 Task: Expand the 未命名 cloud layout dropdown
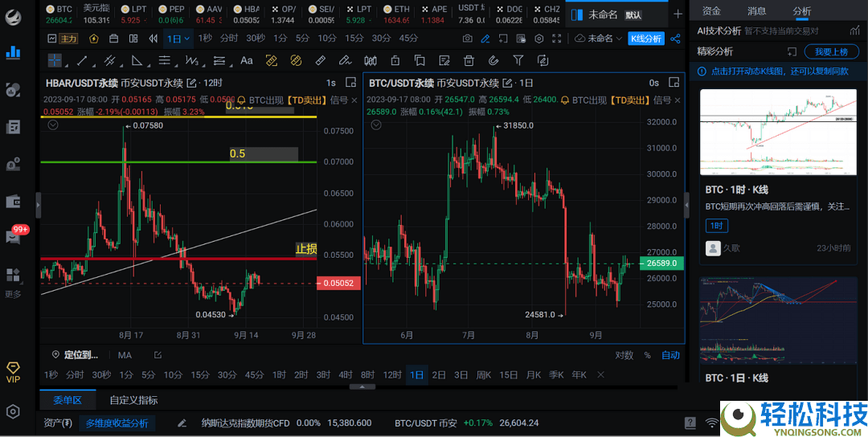(x=600, y=39)
